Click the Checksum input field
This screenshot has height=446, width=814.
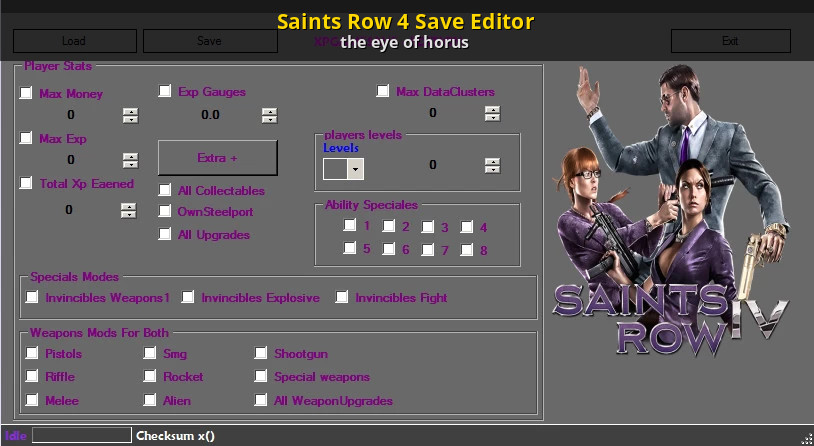[82, 435]
